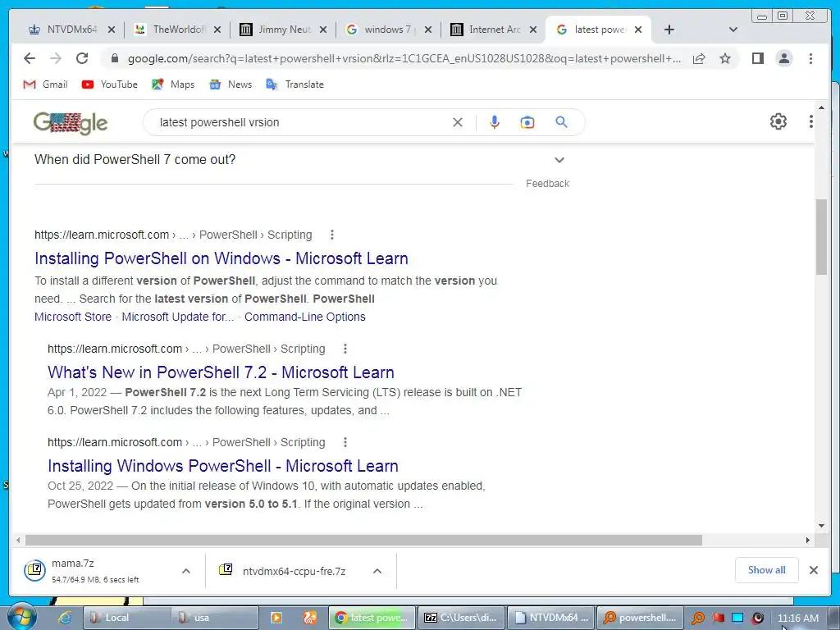840x630 pixels.
Task: Open Translate bookmark
Action: (295, 84)
